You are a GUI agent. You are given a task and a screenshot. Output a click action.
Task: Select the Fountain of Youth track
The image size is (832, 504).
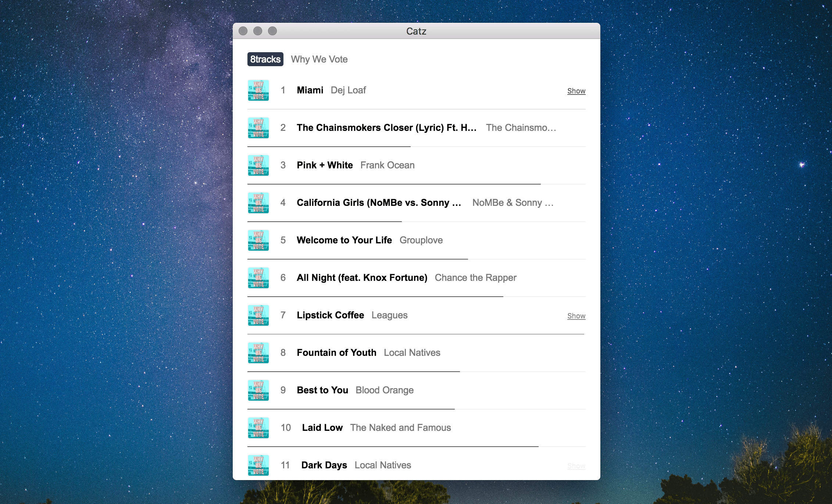336,353
